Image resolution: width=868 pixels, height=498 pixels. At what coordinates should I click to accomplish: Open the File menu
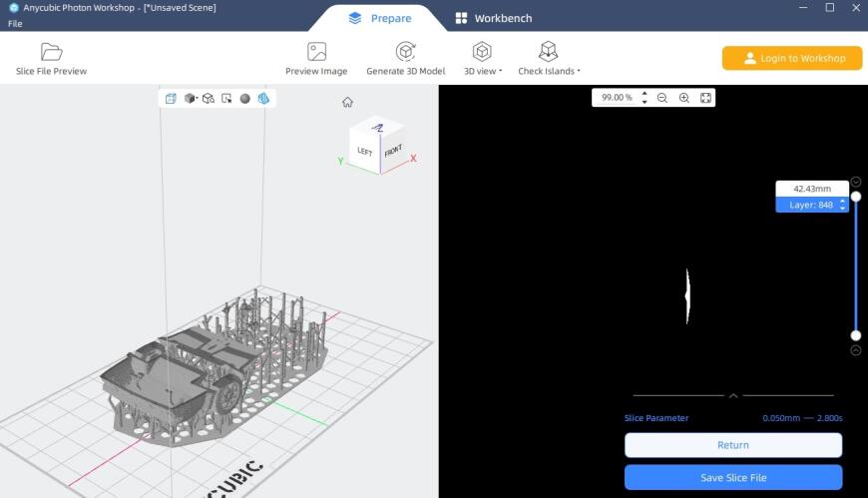pos(15,24)
